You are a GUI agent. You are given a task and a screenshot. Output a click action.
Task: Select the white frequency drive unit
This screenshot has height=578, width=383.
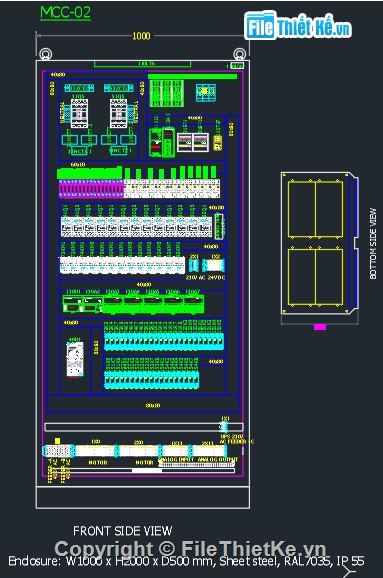(x=75, y=359)
